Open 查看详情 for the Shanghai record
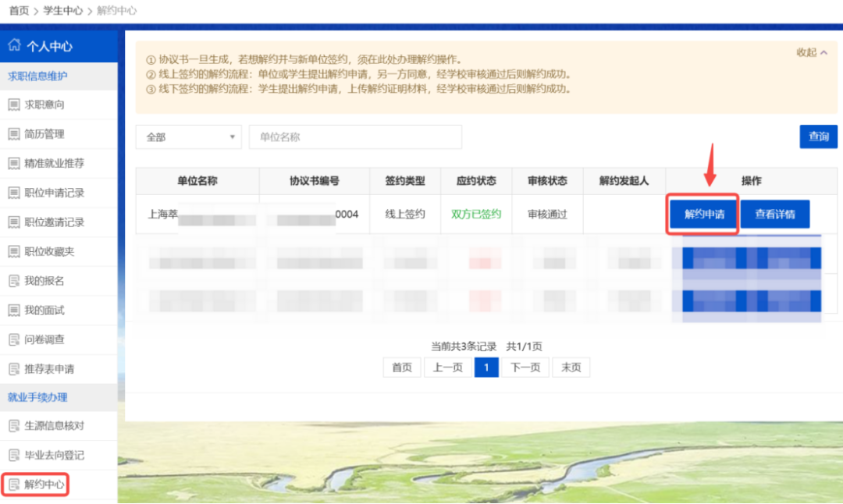 [x=775, y=213]
